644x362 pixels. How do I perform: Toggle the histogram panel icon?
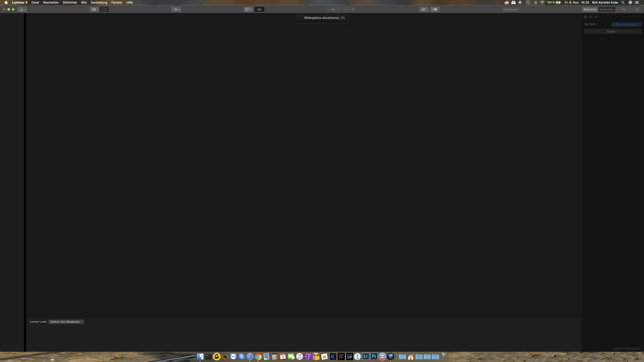[x=586, y=17]
